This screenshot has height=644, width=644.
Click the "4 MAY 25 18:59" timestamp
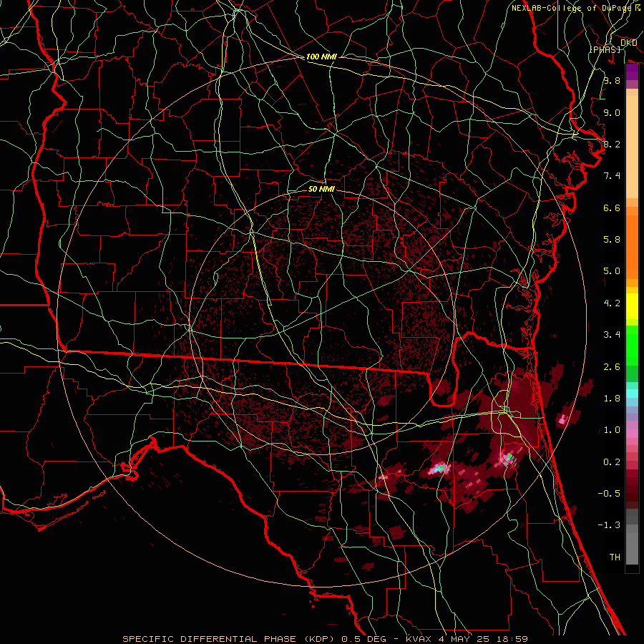point(483,639)
